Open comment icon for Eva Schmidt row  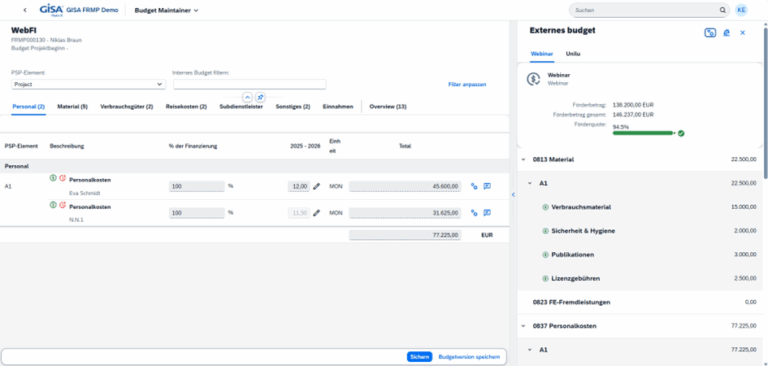(x=487, y=186)
